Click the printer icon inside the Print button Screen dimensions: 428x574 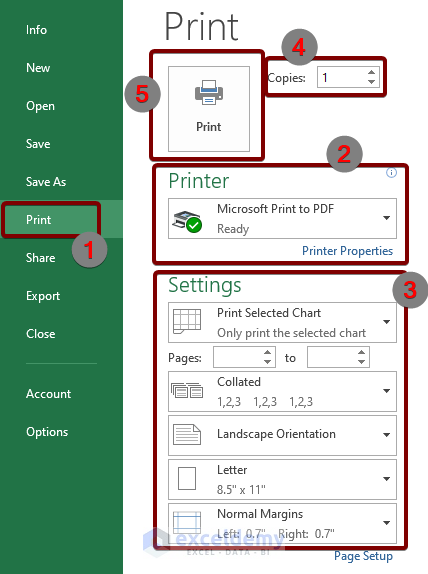(x=209, y=92)
